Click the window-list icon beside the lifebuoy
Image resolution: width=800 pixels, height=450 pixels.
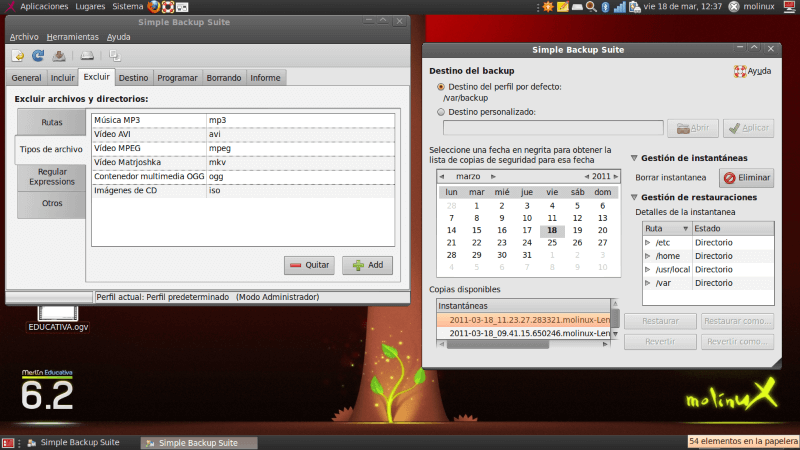tap(182, 7)
